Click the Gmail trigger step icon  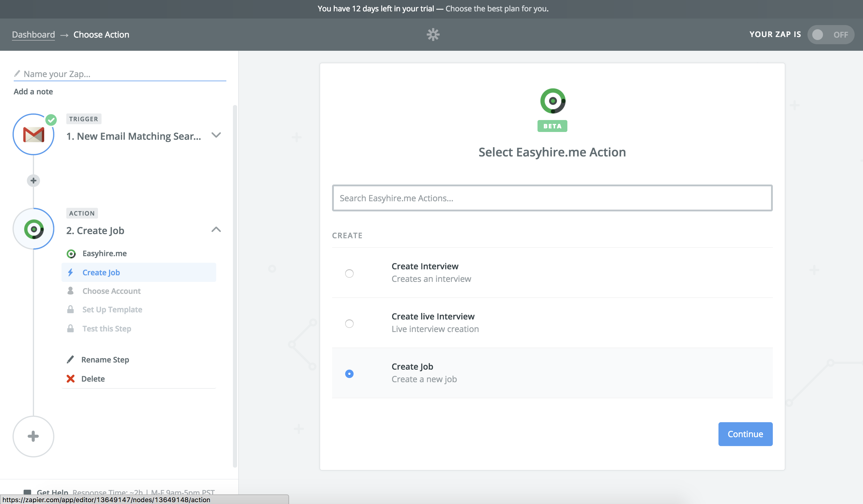coord(33,134)
